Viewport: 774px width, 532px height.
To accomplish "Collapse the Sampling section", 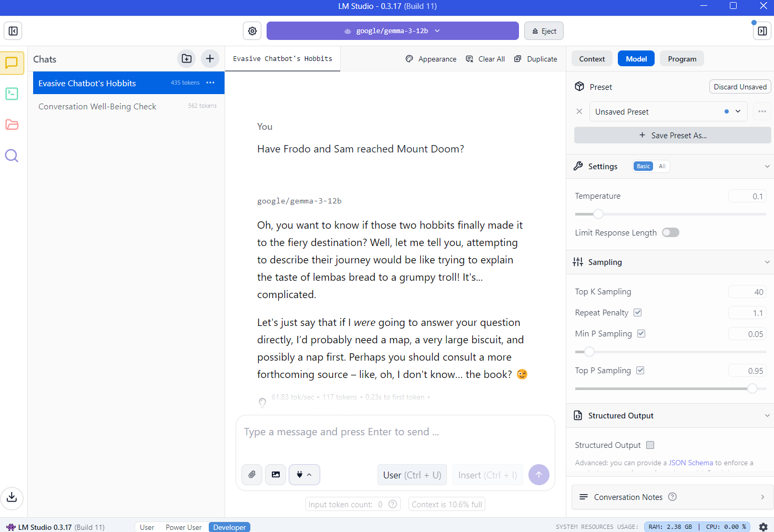I will point(767,262).
